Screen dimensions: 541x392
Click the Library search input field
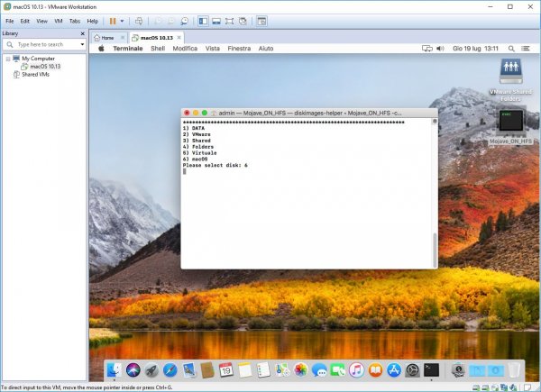tap(45, 44)
